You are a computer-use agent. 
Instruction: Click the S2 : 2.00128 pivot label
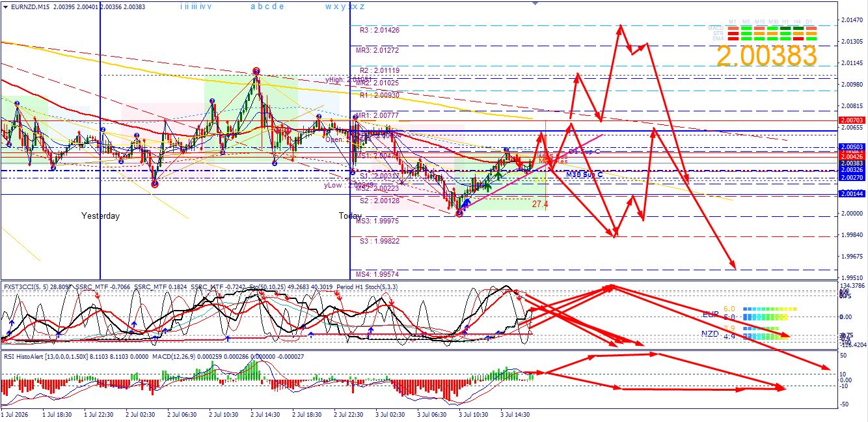tap(379, 201)
